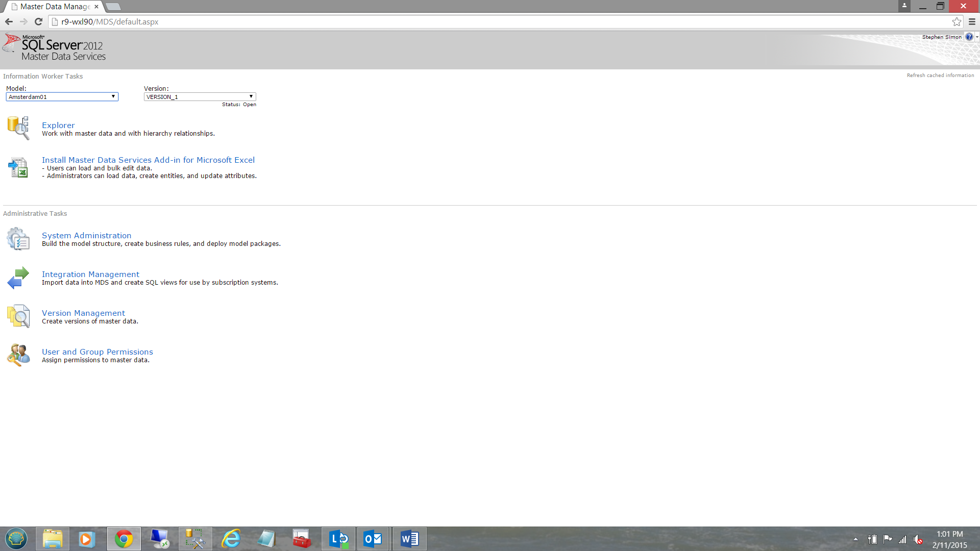Open a new browser tab
The height and width of the screenshot is (551, 980).
pos(113,7)
